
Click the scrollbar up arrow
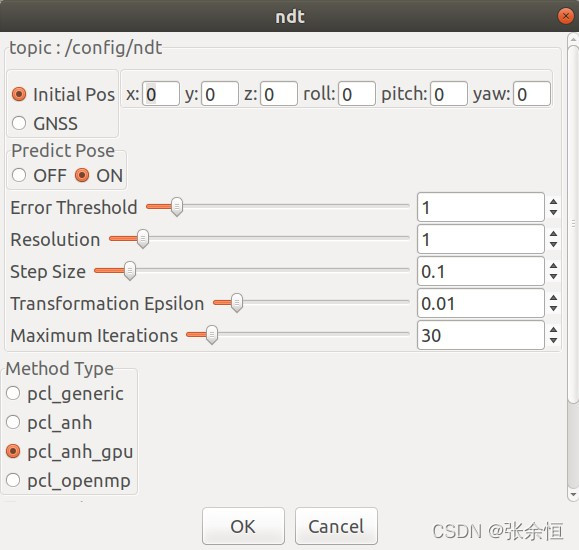tap(573, 39)
